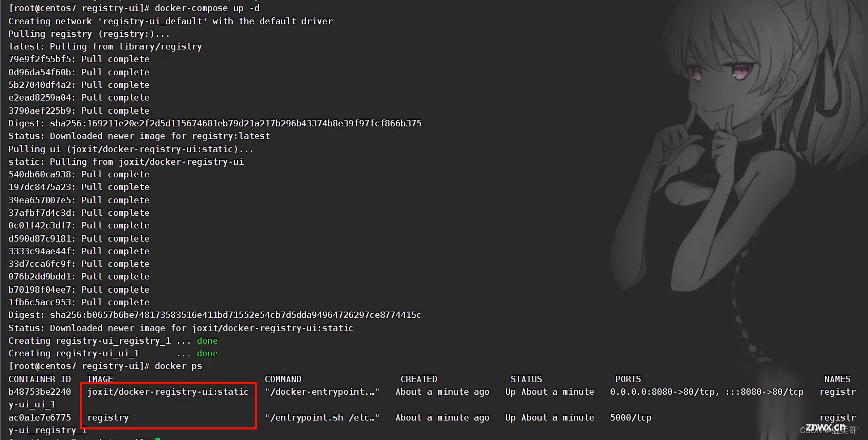Click the 'Pulling registry (registry:)...' line
The width and height of the screenshot is (868, 440).
[89, 34]
